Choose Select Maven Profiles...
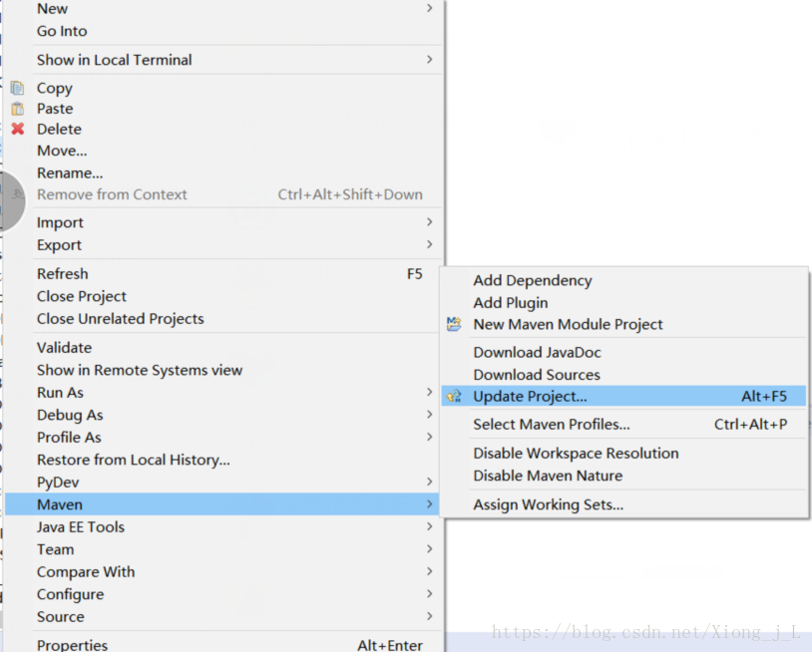The image size is (812, 652). pyautogui.click(x=624, y=425)
